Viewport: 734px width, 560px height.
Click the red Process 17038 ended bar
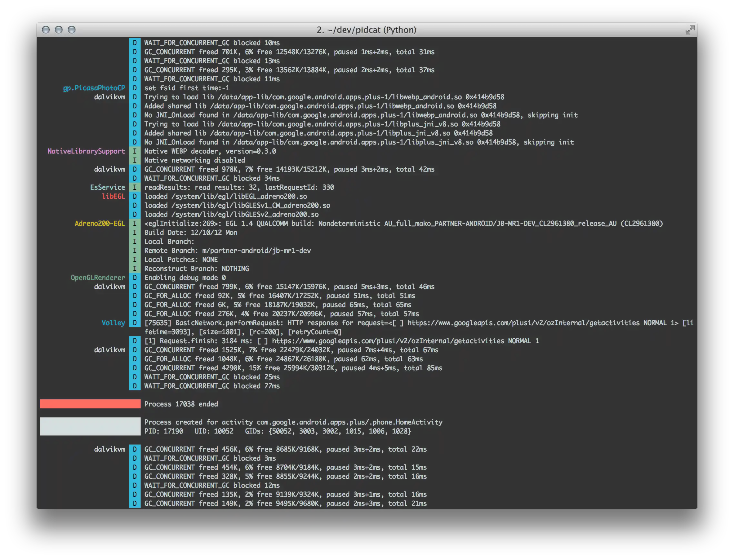coord(90,404)
